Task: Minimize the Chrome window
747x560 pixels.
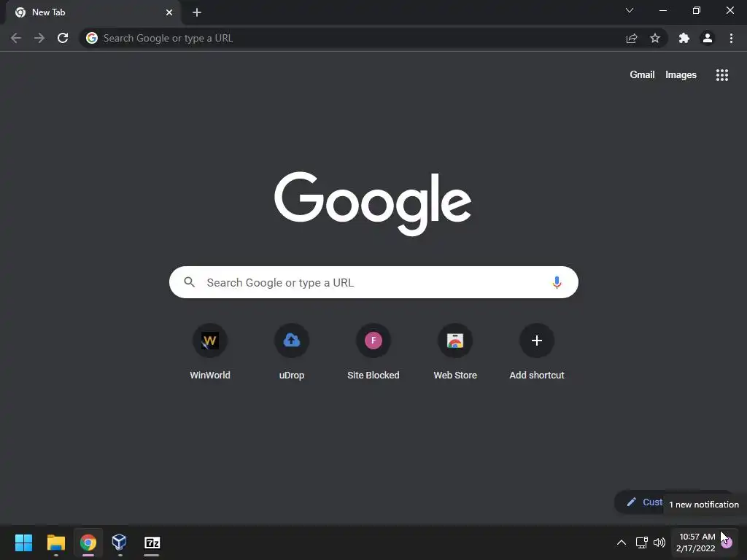Action: pos(662,10)
